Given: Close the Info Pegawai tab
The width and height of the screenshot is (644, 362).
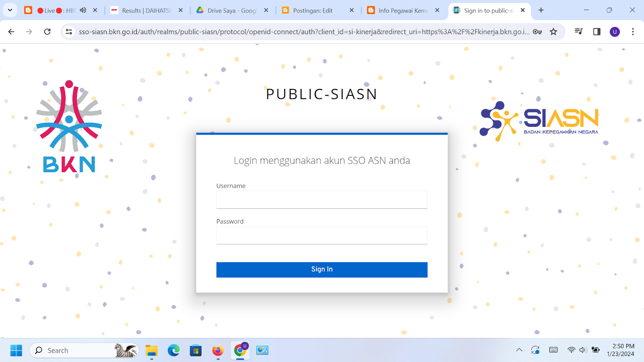Looking at the screenshot, I should point(437,10).
